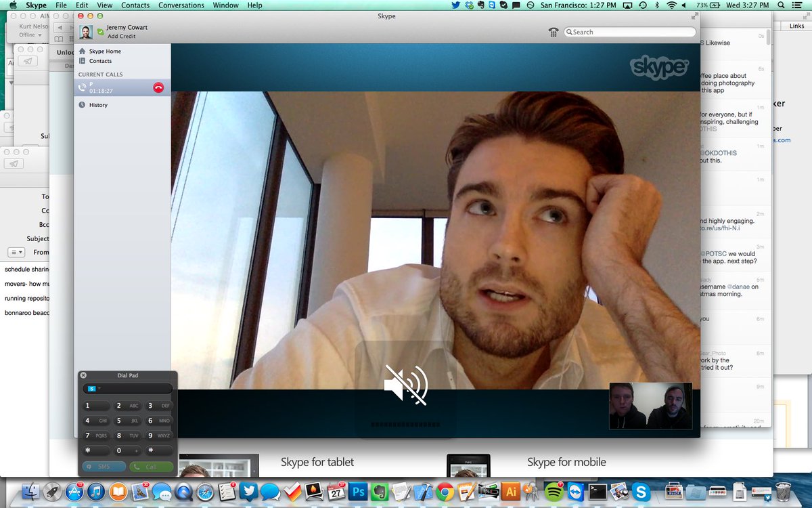The image size is (812, 508).
Task: Click San Francisco 1:27 PM clock item
Action: pos(579,5)
